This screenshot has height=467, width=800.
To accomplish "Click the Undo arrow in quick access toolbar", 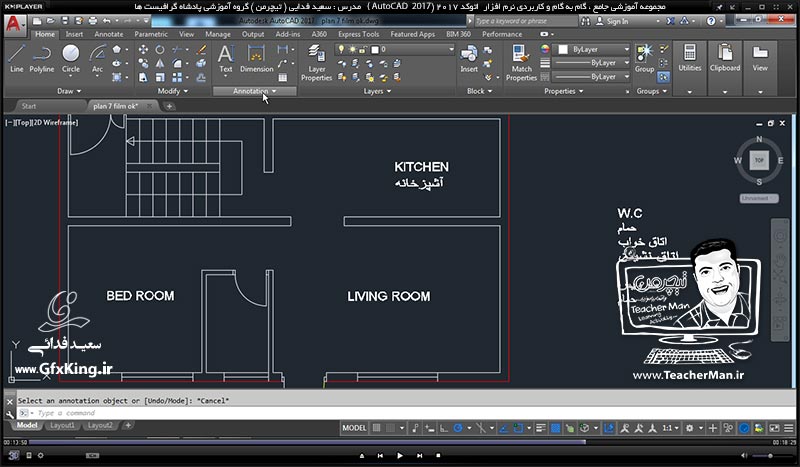I will click(x=106, y=21).
